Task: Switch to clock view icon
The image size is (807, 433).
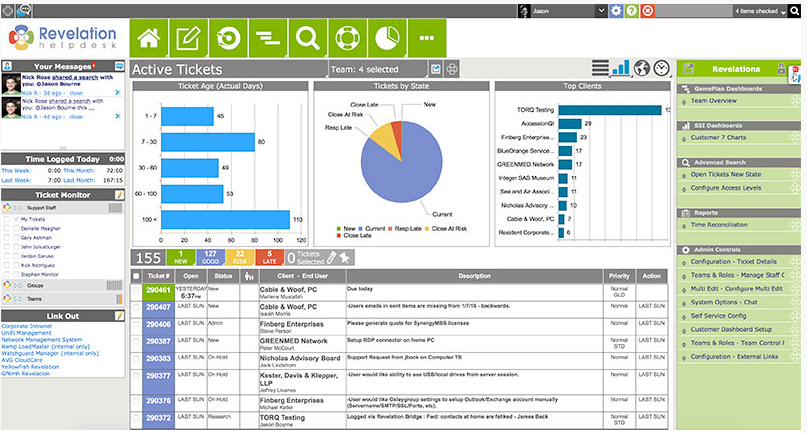Action: pyautogui.click(x=661, y=68)
